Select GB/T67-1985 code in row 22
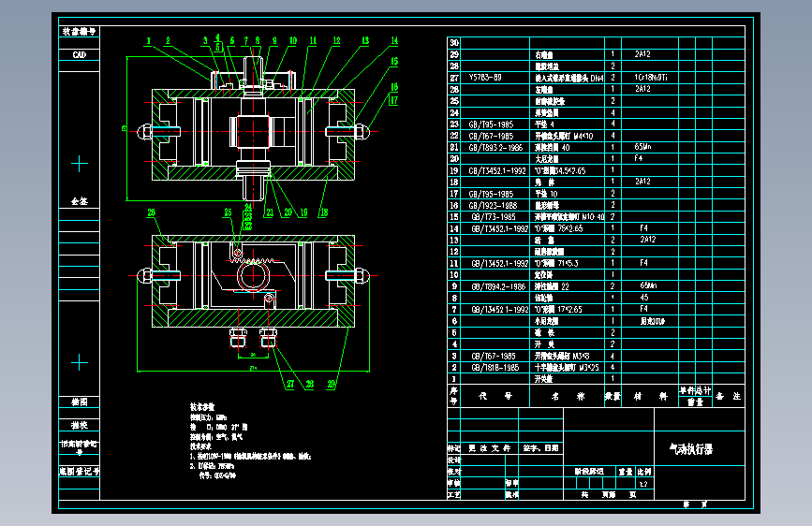Image resolution: width=812 pixels, height=526 pixels. pyautogui.click(x=491, y=136)
